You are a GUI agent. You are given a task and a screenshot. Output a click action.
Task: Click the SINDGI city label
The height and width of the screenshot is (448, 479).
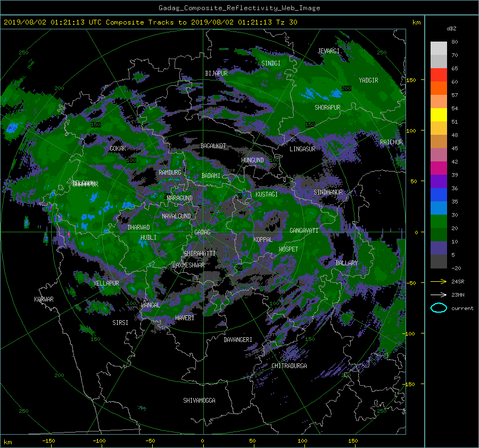(x=271, y=63)
